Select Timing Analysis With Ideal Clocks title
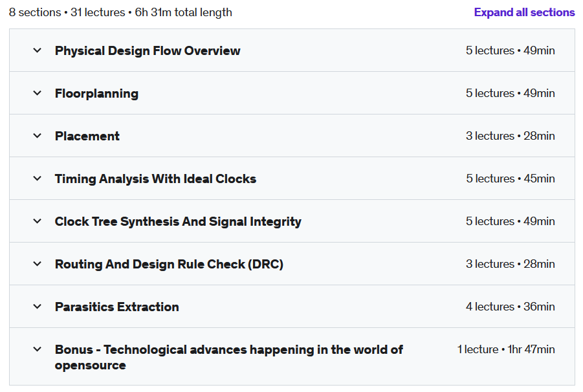Viewport: 583px width, 392px height. 155,179
